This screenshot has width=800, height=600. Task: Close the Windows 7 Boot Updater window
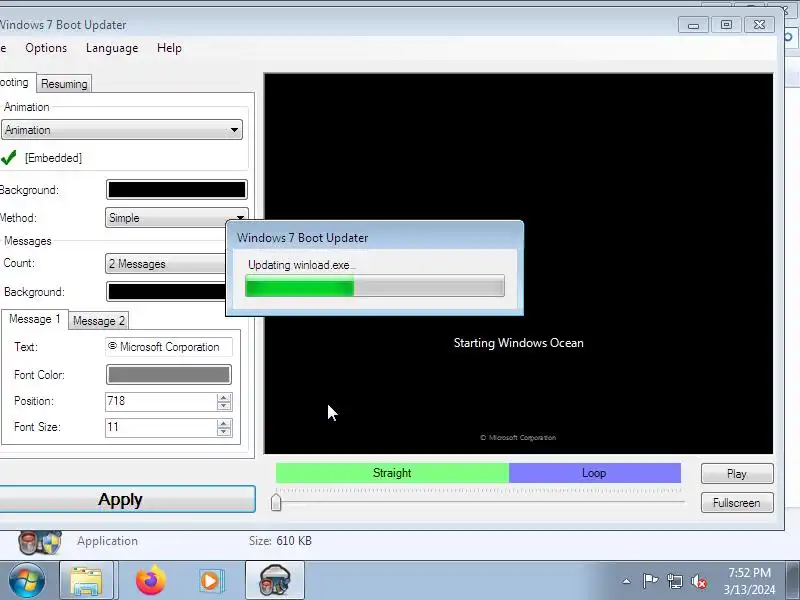point(759,25)
